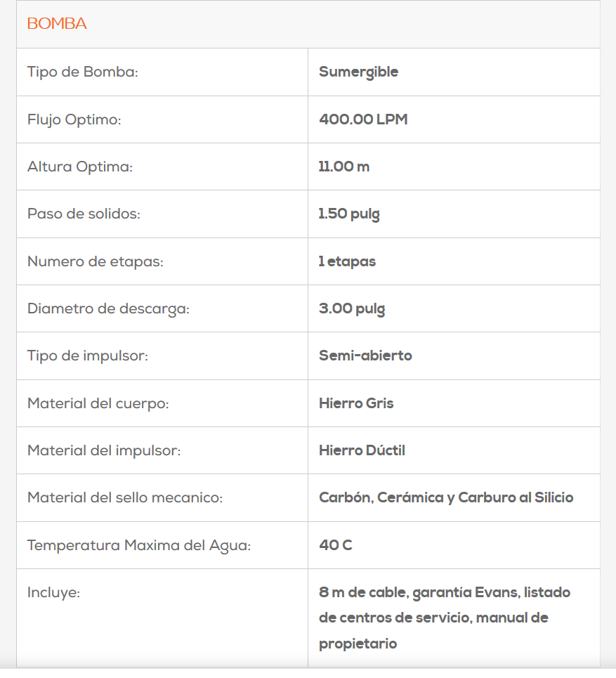Image resolution: width=616 pixels, height=678 pixels.
Task: Click the 'Paso de solidos:' label
Action: point(84,214)
